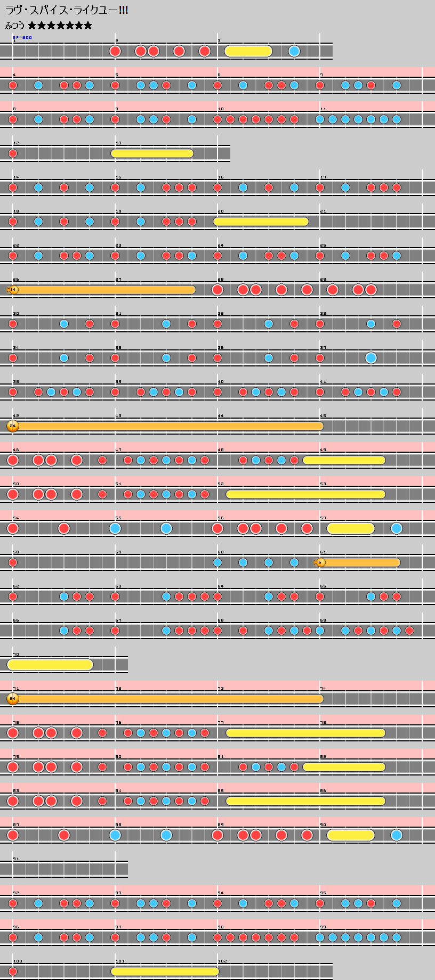Click the yellow drumroll bar in measure 13
The height and width of the screenshot is (980, 435).
(x=152, y=153)
